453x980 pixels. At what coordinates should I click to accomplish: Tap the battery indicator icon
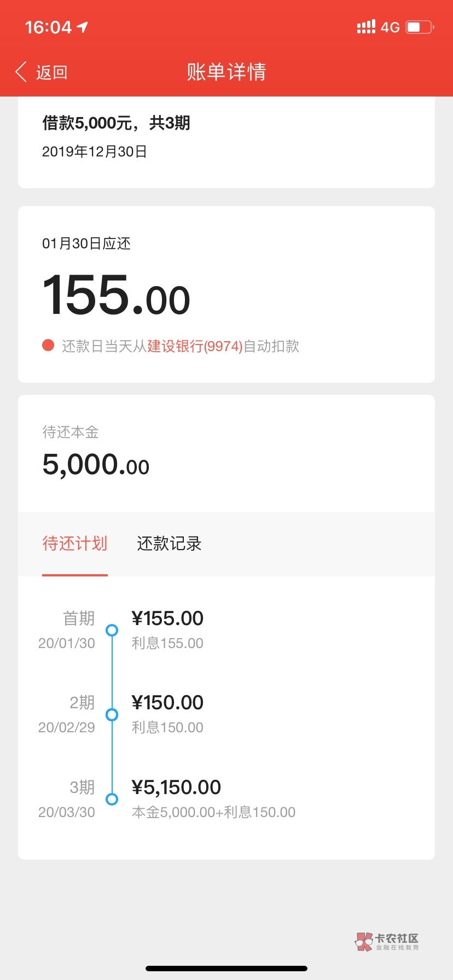pos(419,27)
